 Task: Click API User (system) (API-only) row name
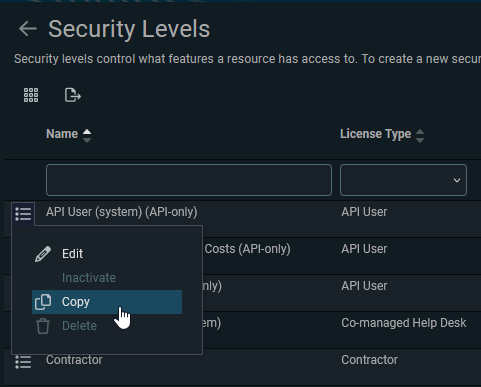pyautogui.click(x=122, y=212)
